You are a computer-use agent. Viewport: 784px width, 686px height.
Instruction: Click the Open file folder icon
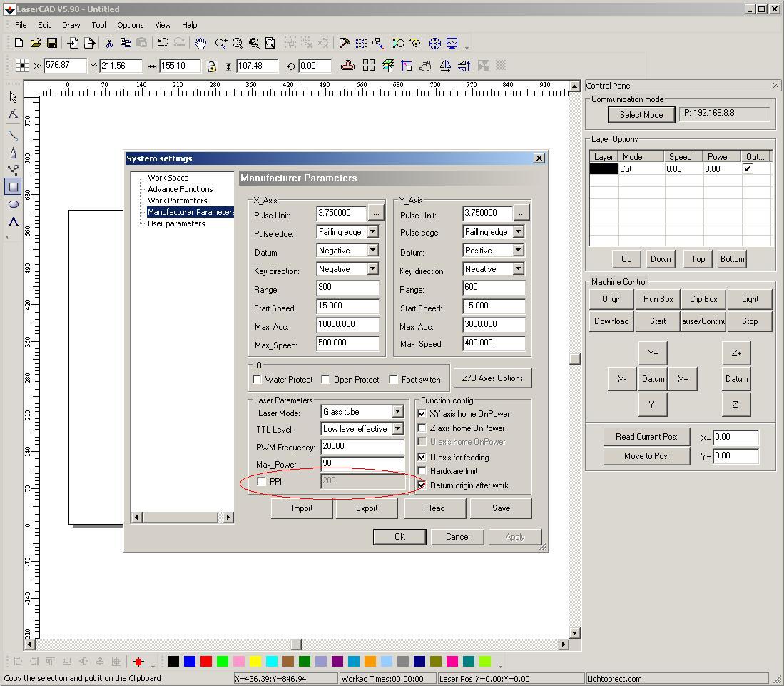36,43
